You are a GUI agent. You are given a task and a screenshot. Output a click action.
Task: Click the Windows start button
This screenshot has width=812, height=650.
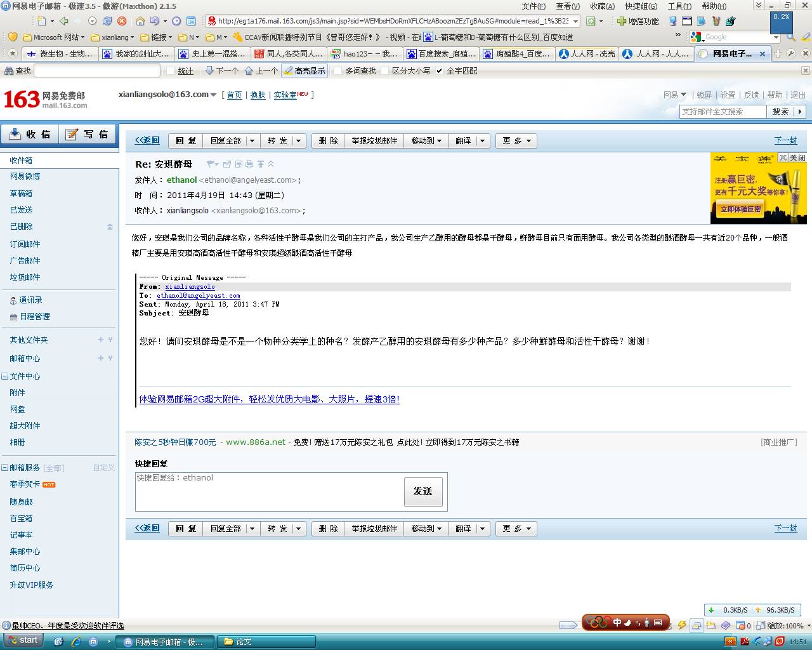coord(23,640)
